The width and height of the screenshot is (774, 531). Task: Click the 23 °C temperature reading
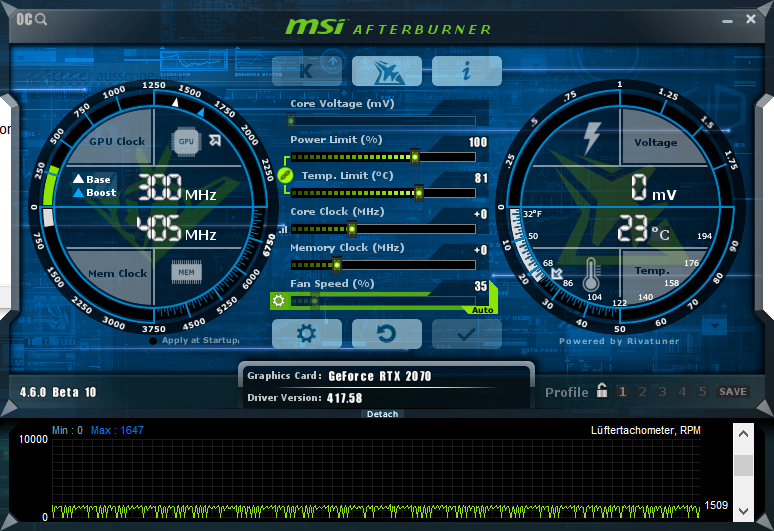(644, 229)
